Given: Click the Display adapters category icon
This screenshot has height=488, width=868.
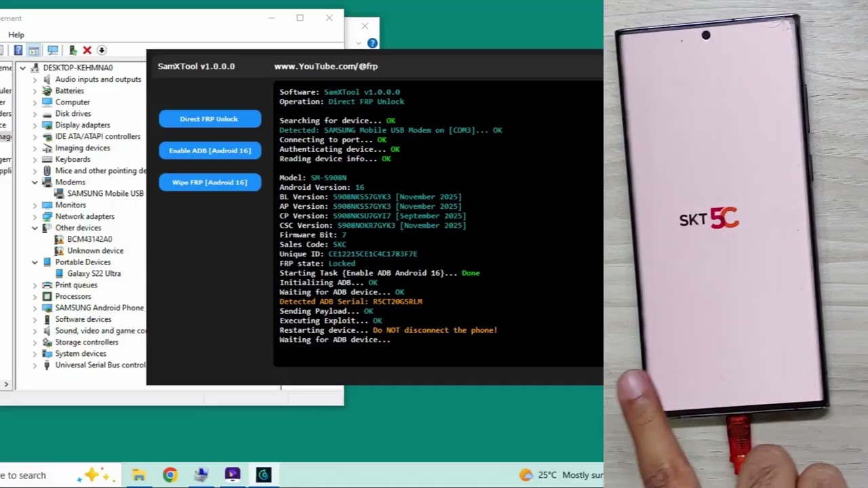Looking at the screenshot, I should coord(47,125).
